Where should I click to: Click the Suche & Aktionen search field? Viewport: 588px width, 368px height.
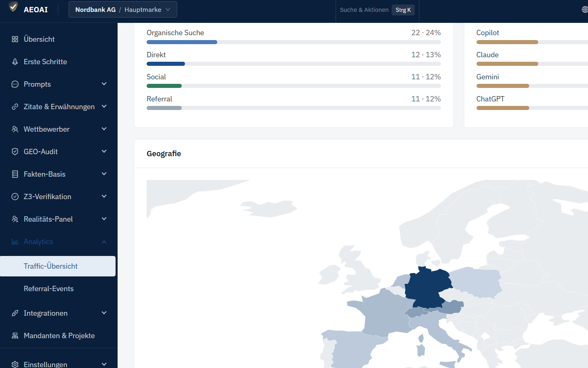click(377, 10)
